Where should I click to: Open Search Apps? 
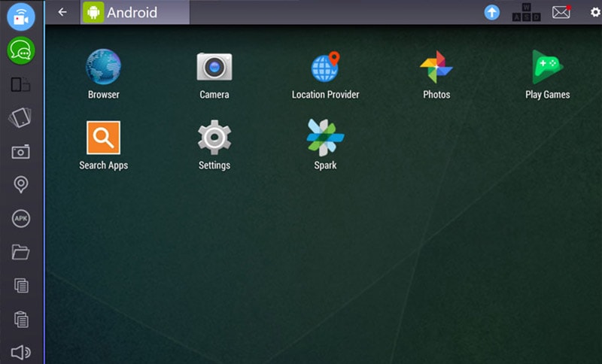pos(103,138)
